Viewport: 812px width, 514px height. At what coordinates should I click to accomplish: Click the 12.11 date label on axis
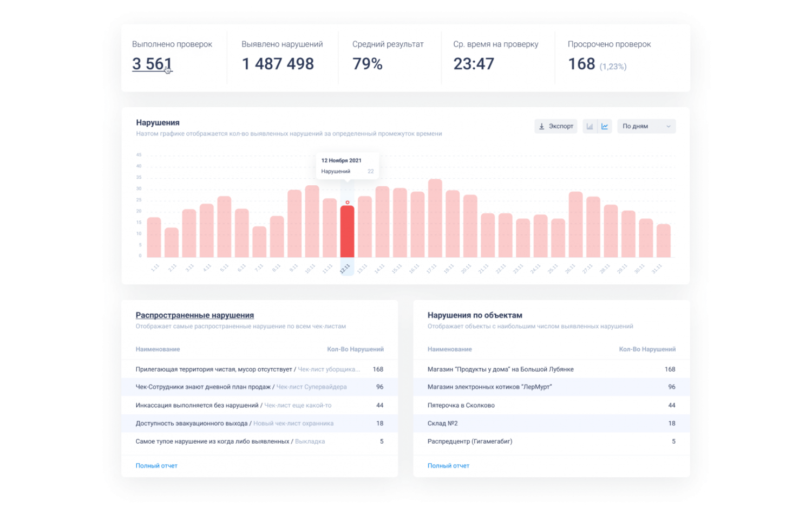point(345,269)
